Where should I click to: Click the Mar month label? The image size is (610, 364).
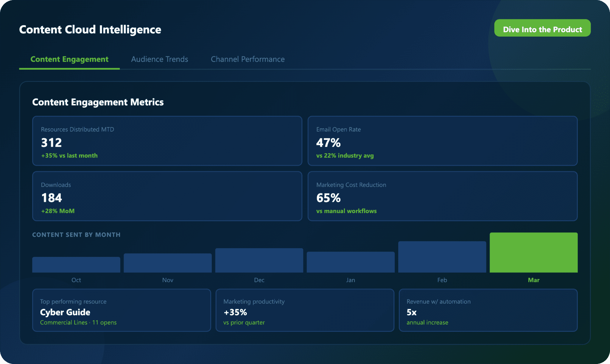point(533,280)
